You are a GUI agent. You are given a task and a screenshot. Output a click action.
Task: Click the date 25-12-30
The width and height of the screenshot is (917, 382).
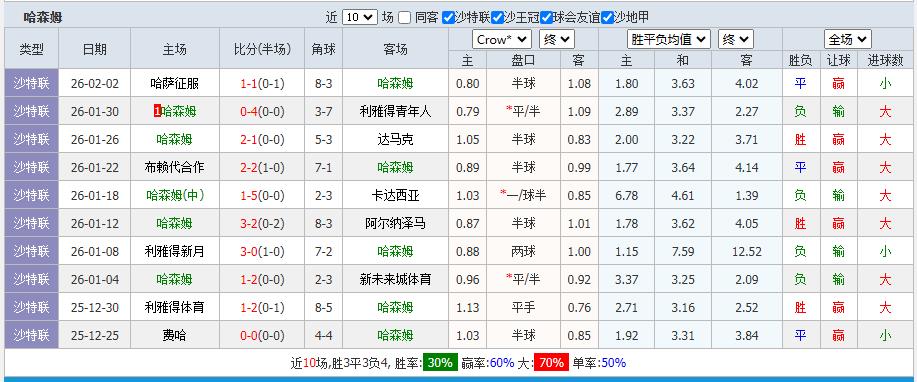(95, 307)
